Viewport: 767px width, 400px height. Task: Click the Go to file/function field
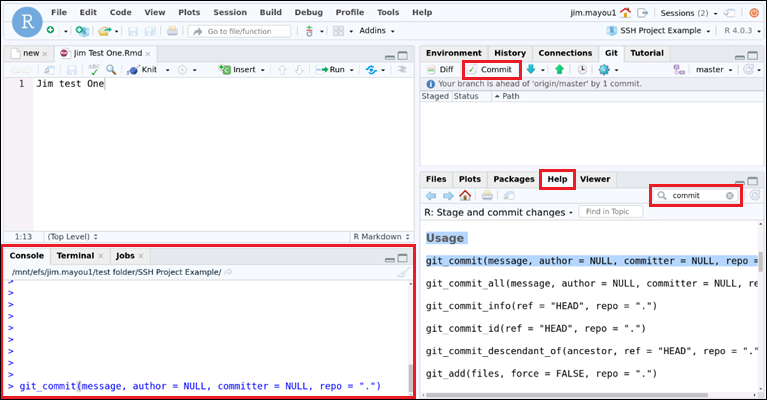239,31
